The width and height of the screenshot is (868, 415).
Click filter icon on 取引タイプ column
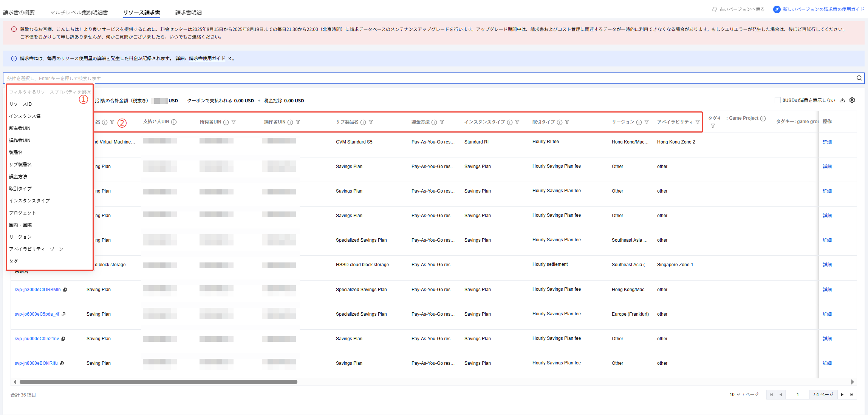pos(567,122)
